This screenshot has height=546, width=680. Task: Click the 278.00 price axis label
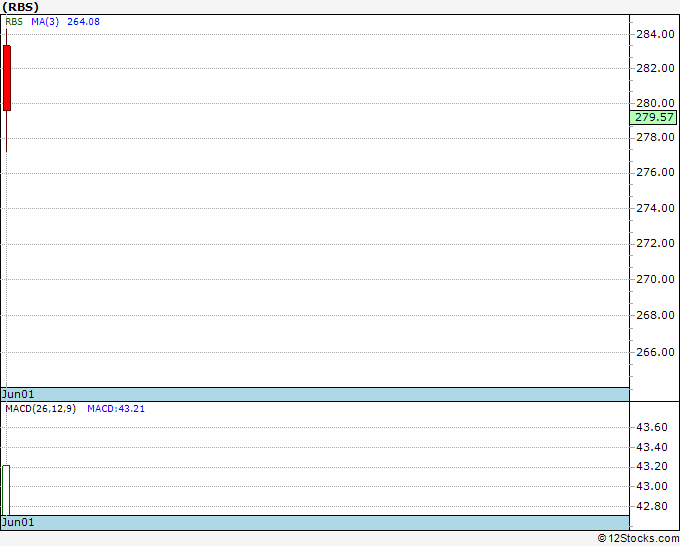655,137
